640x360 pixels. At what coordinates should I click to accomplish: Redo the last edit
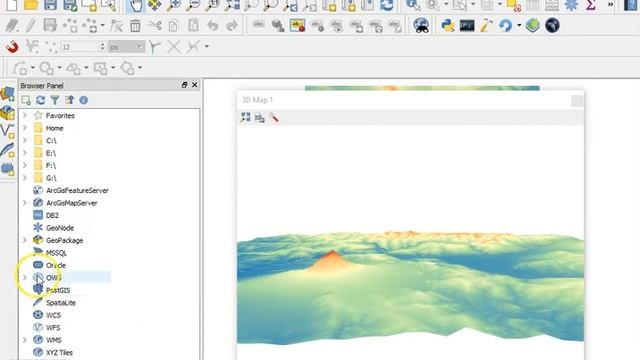click(232, 26)
